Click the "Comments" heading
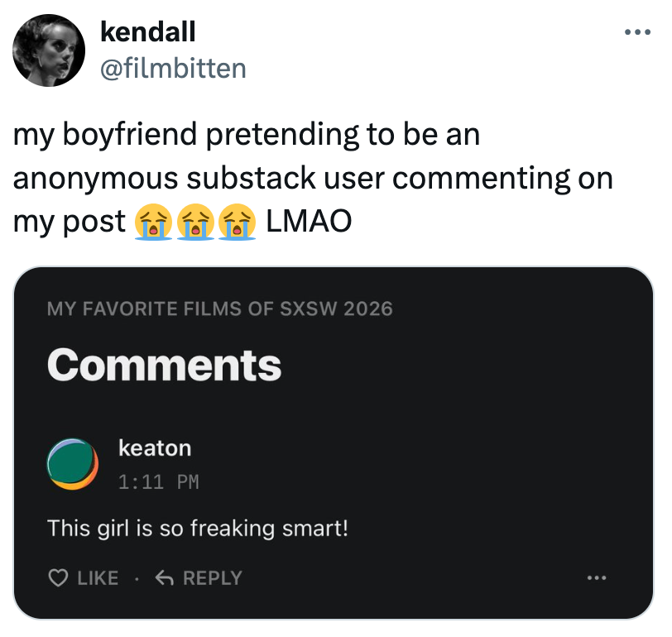672x637 pixels. 164,365
